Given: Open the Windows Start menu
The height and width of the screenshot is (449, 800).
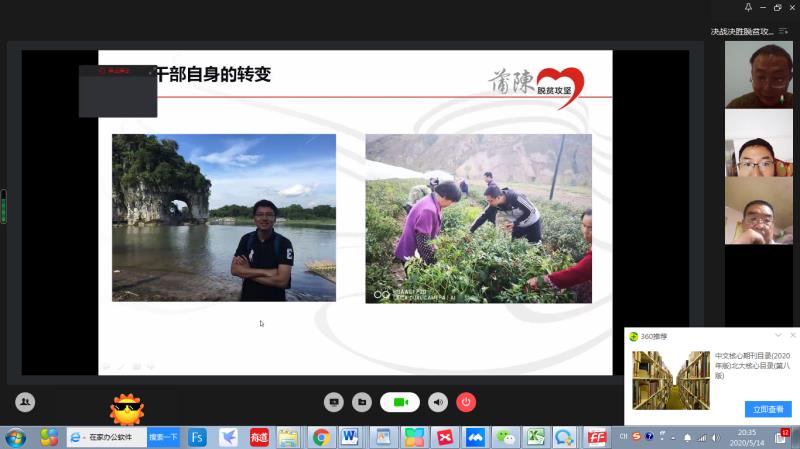Looking at the screenshot, I should 16,437.
